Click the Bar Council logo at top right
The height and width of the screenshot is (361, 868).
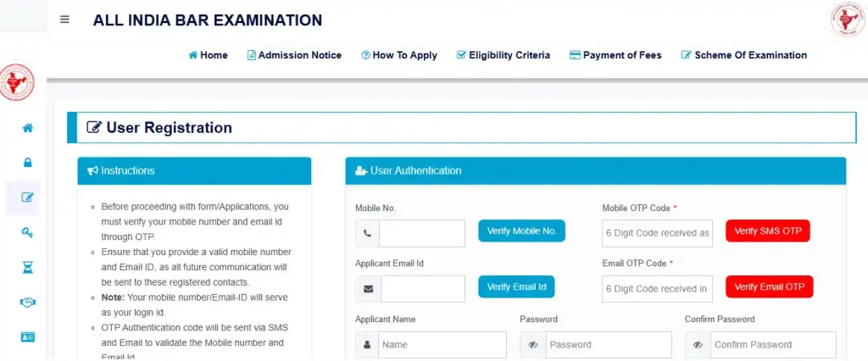pyautogui.click(x=847, y=19)
